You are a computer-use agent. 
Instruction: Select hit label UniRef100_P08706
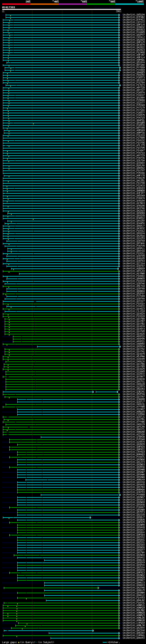coord(133,158)
